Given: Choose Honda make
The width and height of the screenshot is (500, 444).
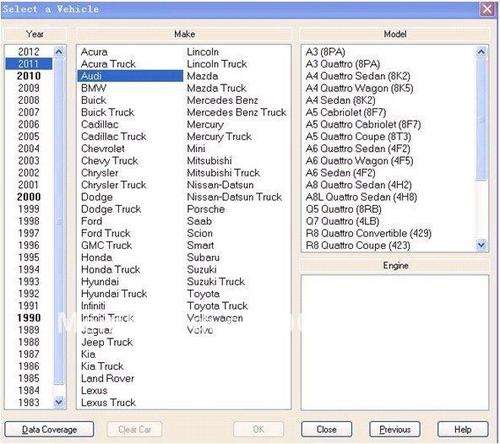Looking at the screenshot, I should tap(96, 257).
